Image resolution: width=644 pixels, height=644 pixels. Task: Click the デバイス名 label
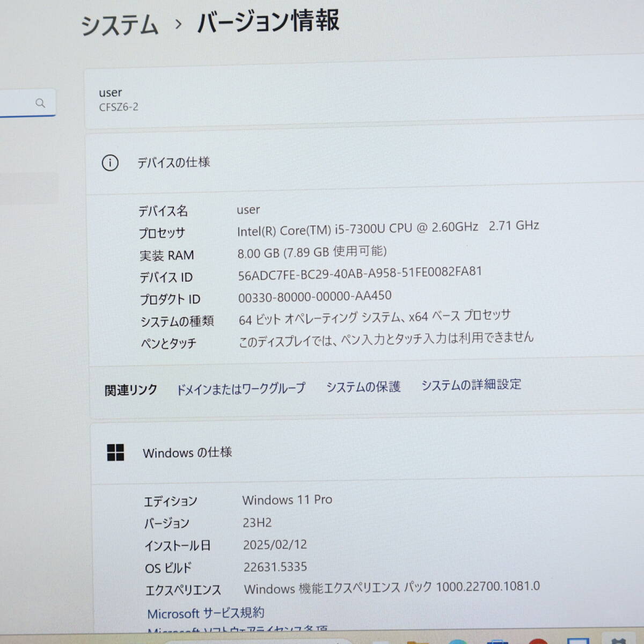click(x=163, y=211)
